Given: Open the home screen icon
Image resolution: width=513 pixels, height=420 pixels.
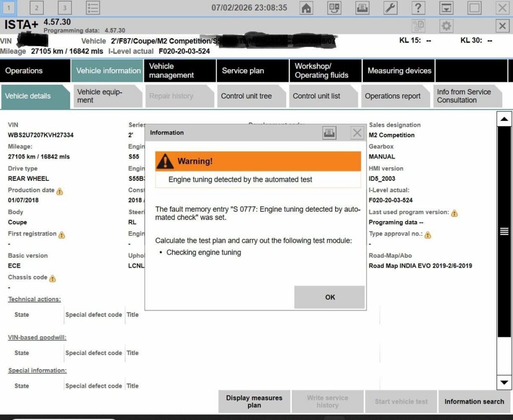Looking at the screenshot, I should tap(306, 8).
